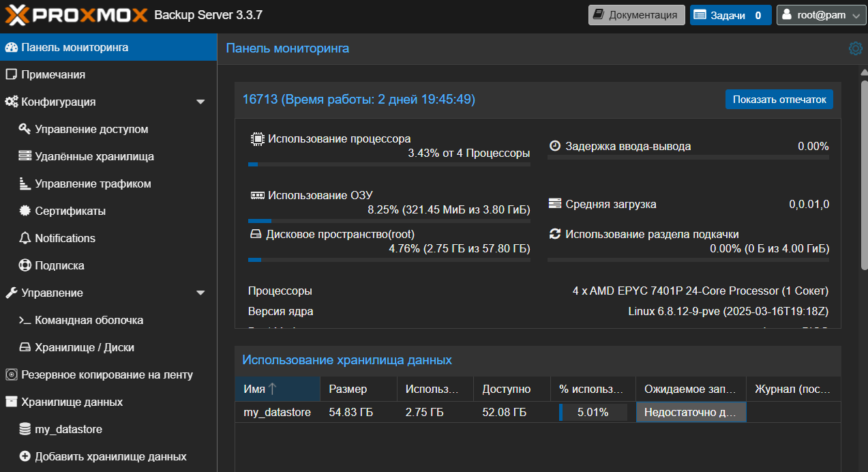Click the server icon near Средняя загрузка
Screen dimensions: 868x472
pos(555,204)
